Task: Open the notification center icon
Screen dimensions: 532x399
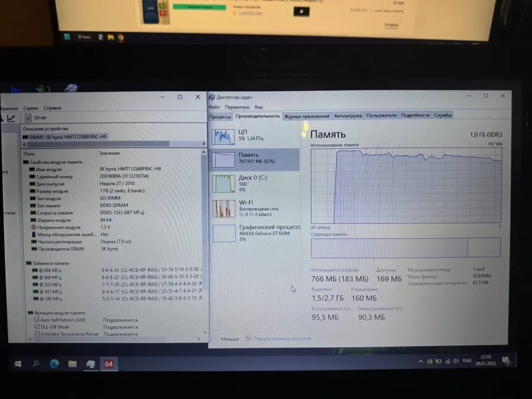Action: [506, 361]
